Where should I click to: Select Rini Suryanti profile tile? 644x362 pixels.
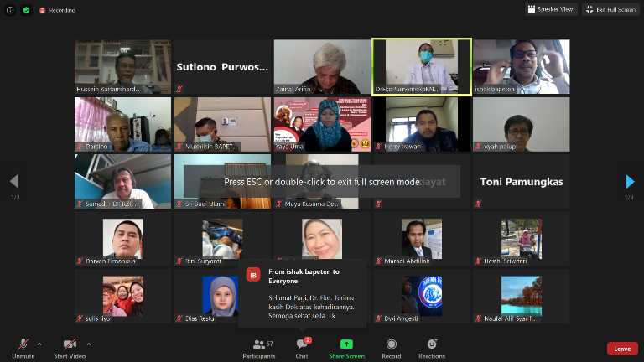222,239
